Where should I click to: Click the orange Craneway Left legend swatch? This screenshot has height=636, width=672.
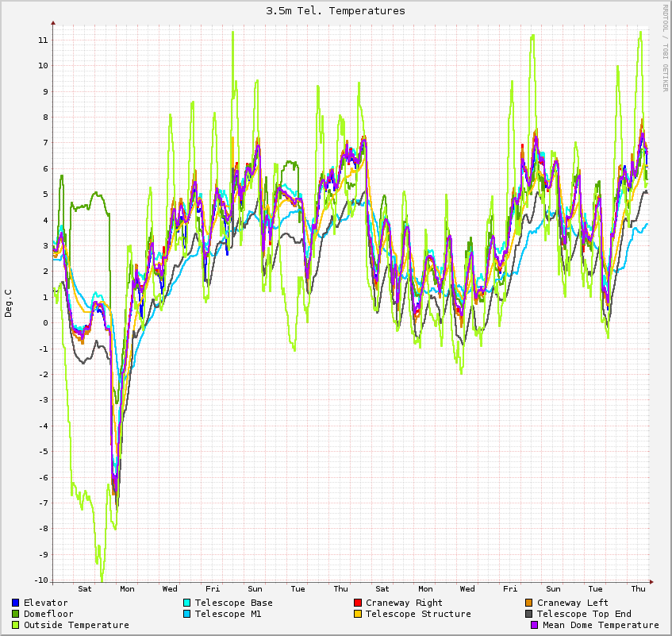[529, 603]
